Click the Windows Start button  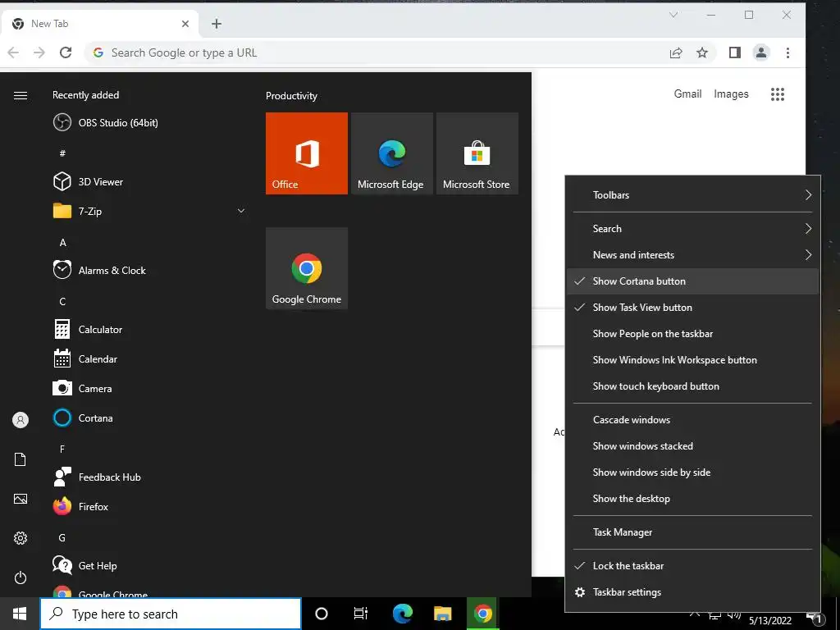click(20, 614)
